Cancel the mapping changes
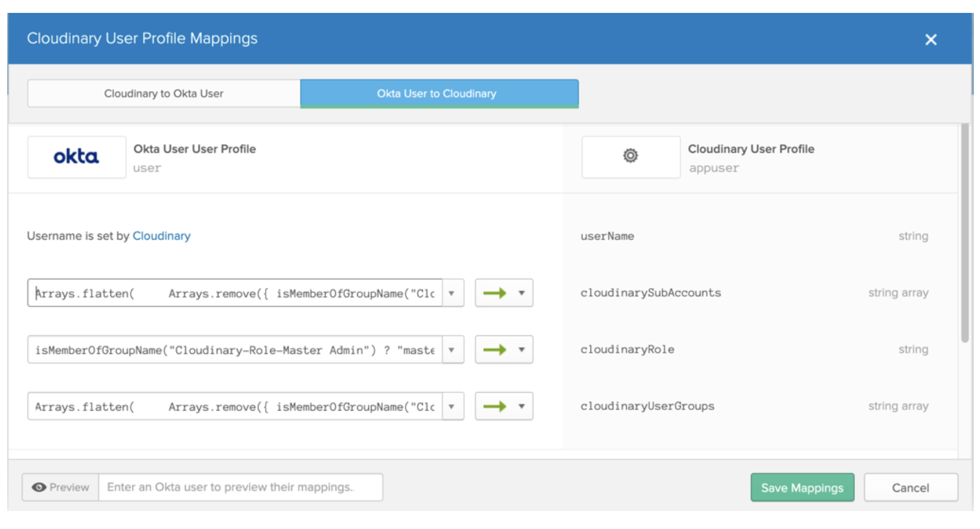The height and width of the screenshot is (529, 980). (x=910, y=488)
